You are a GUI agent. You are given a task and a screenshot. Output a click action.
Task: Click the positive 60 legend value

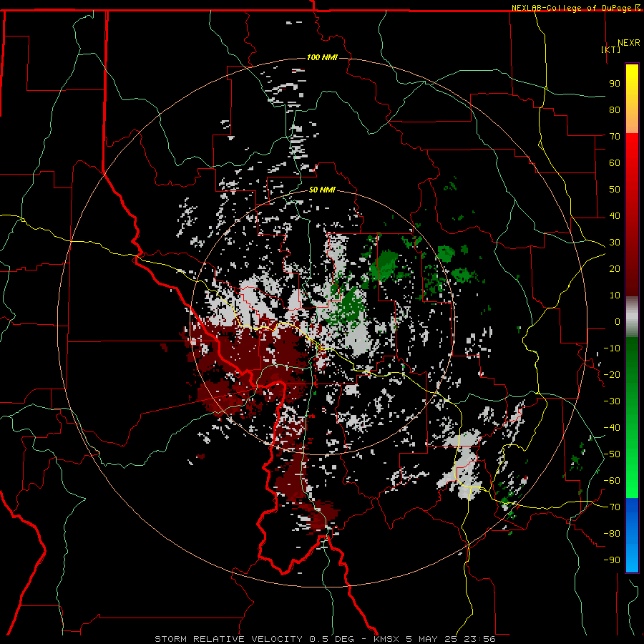[615, 162]
